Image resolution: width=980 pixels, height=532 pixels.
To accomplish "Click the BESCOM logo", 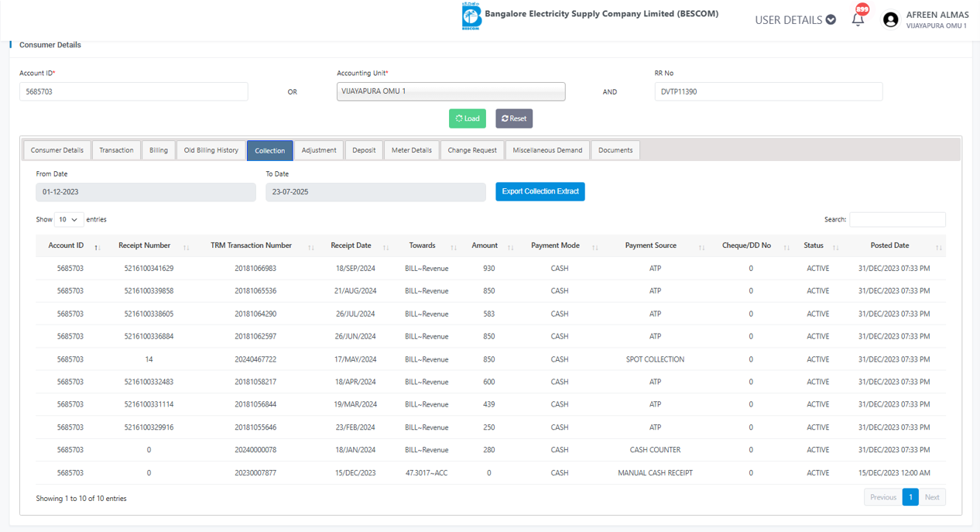I will click(x=471, y=17).
